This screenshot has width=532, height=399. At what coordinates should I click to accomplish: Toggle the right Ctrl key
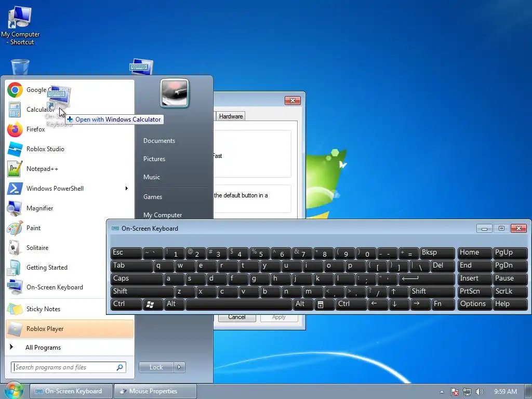[x=351, y=304]
